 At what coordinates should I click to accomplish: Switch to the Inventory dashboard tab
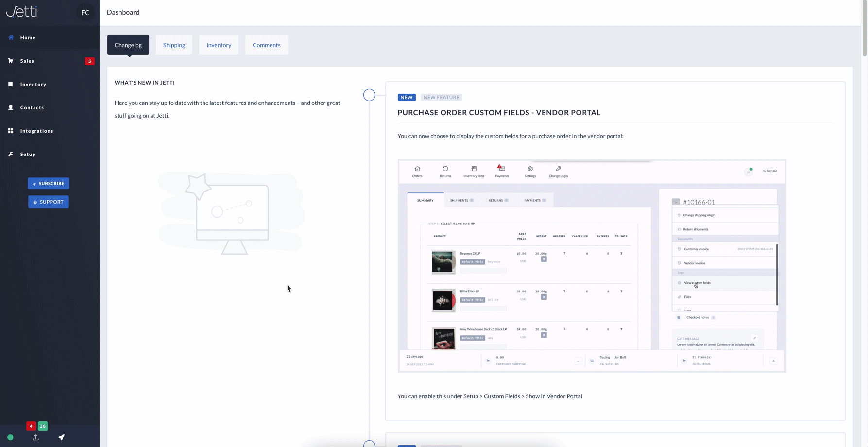219,45
